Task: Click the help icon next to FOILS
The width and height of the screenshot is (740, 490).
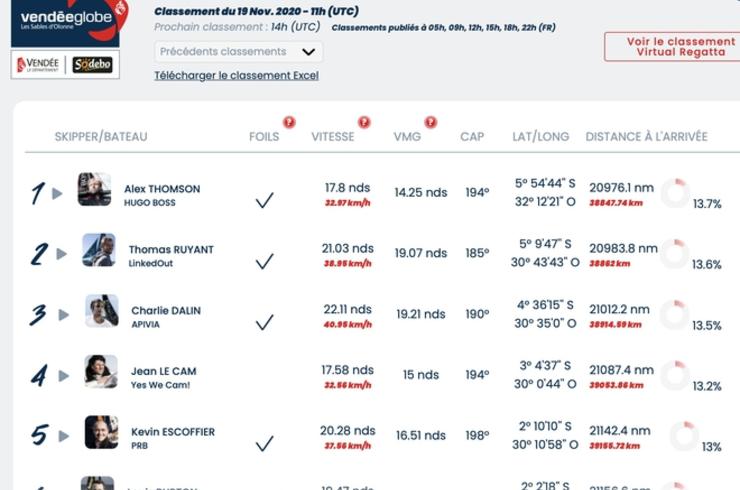Action: point(289,123)
